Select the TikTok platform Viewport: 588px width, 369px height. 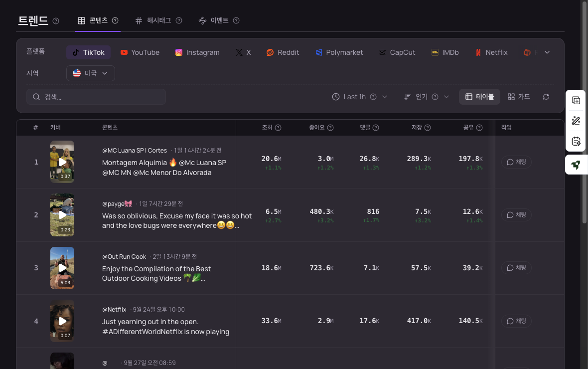tap(89, 52)
